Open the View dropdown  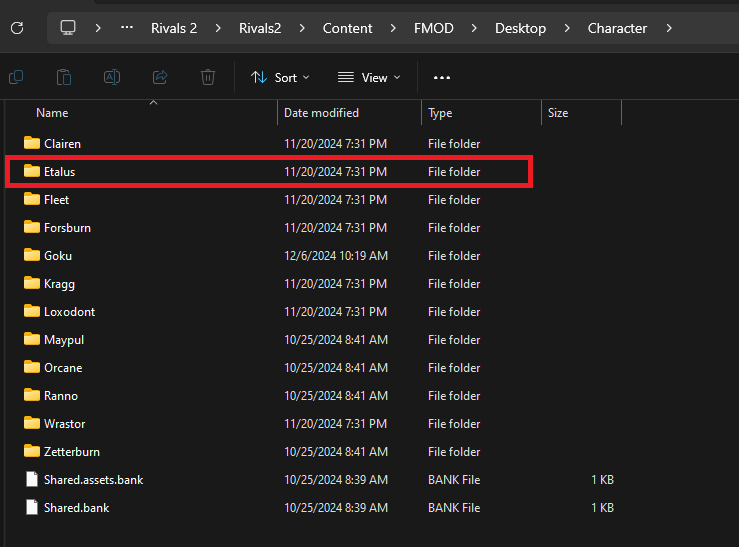369,77
